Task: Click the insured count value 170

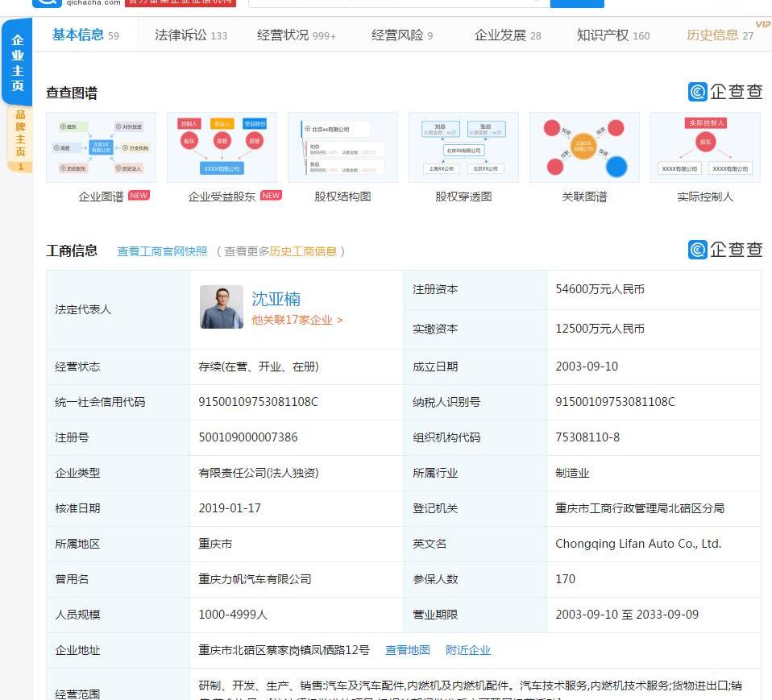Action: click(x=565, y=579)
